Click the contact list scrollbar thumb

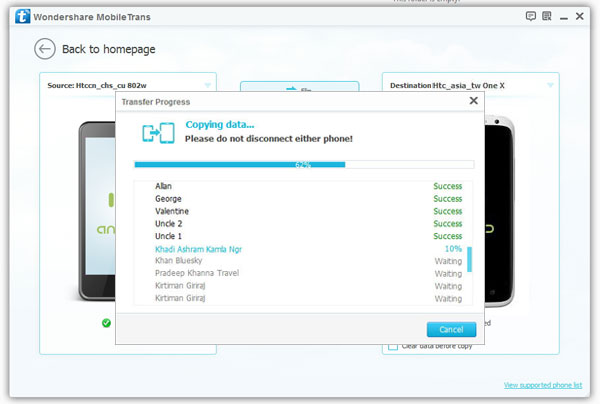click(x=470, y=259)
